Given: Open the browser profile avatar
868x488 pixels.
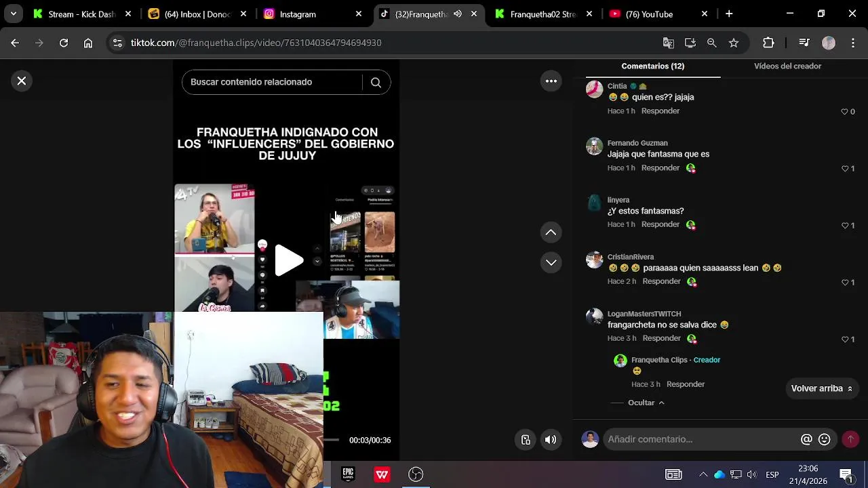Looking at the screenshot, I should point(829,43).
